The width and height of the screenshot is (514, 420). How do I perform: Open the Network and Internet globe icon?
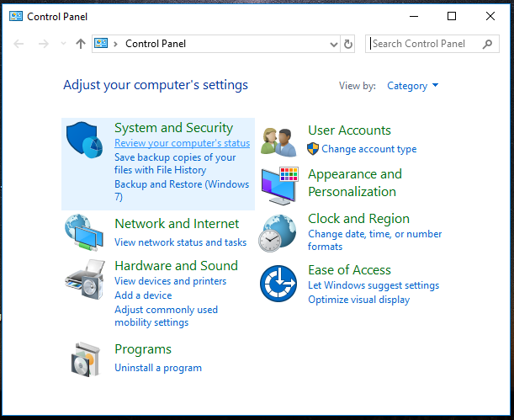click(x=84, y=233)
